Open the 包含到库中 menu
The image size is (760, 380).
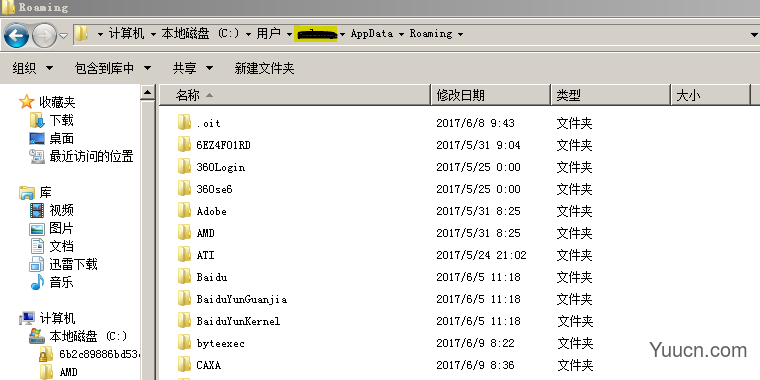pyautogui.click(x=113, y=68)
